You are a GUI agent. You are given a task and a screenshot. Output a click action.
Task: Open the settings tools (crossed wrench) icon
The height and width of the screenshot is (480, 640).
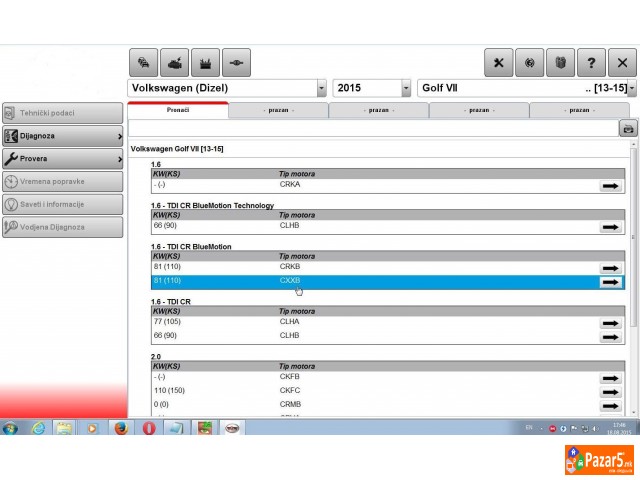[x=498, y=62]
